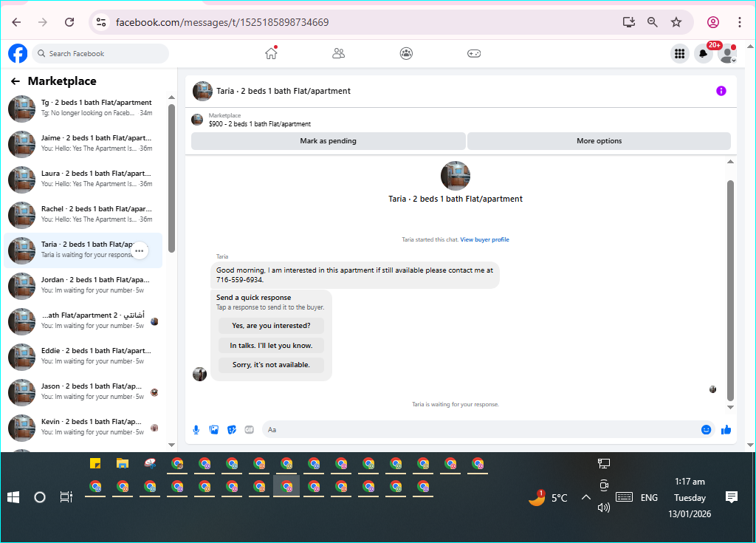Image resolution: width=756 pixels, height=543 pixels.
Task: Open the View buyer profile link
Action: point(484,239)
